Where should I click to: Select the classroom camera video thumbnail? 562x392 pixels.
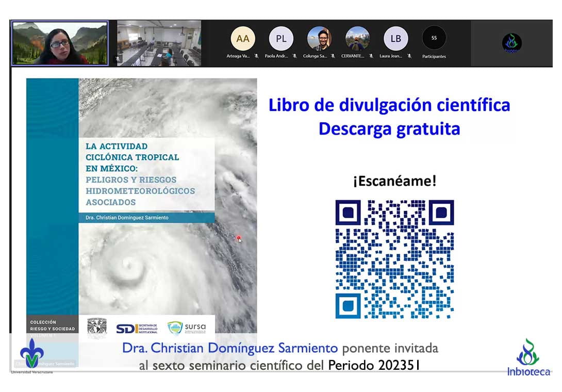tap(159, 43)
